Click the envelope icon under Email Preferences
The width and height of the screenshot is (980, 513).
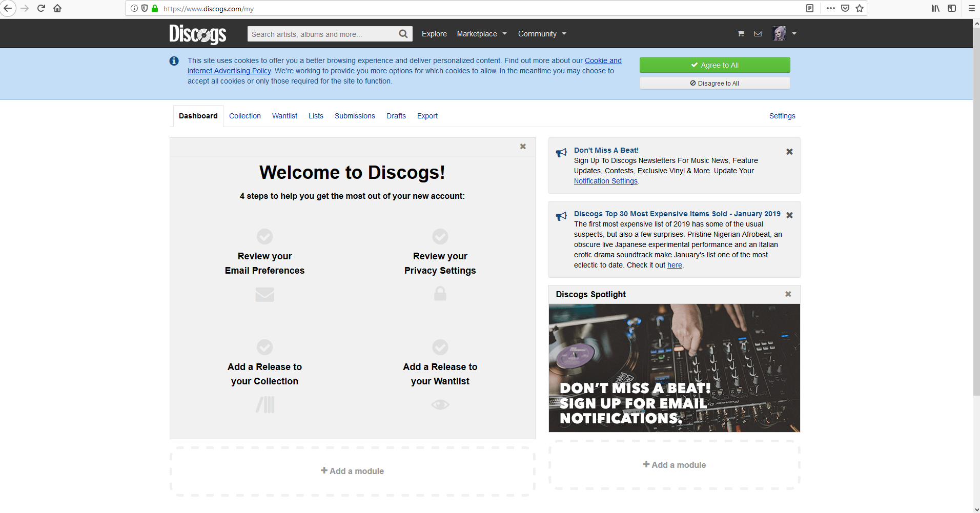click(264, 295)
